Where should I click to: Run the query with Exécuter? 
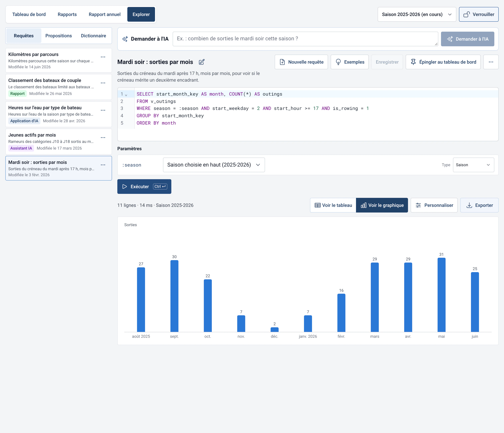tap(144, 187)
